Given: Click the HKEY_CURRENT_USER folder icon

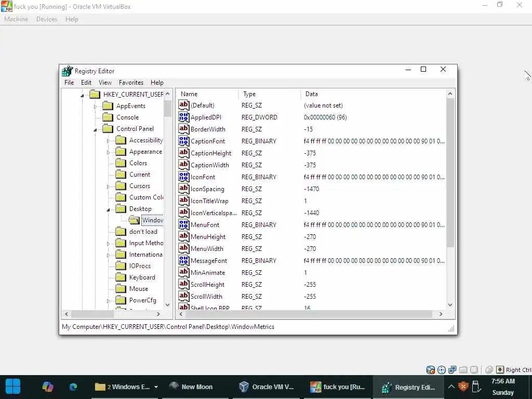Looking at the screenshot, I should tap(95, 95).
